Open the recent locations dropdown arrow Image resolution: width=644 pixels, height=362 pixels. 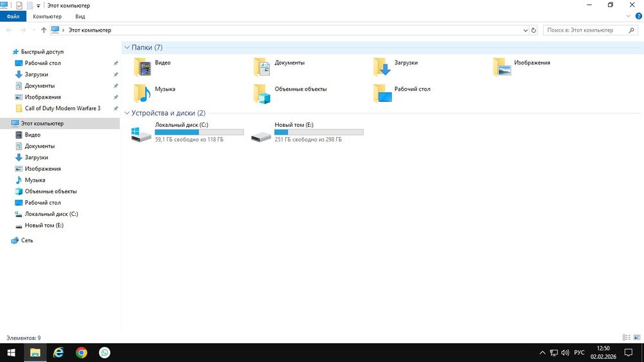(33, 30)
